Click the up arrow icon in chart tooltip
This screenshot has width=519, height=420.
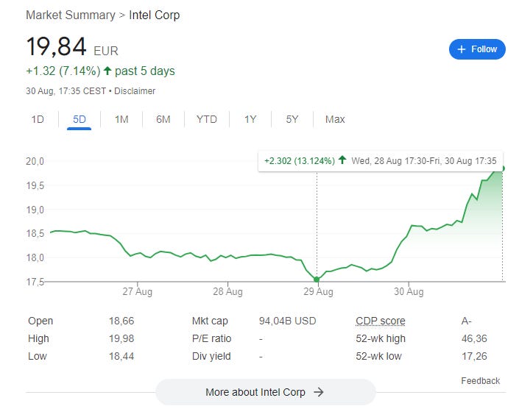coord(342,160)
